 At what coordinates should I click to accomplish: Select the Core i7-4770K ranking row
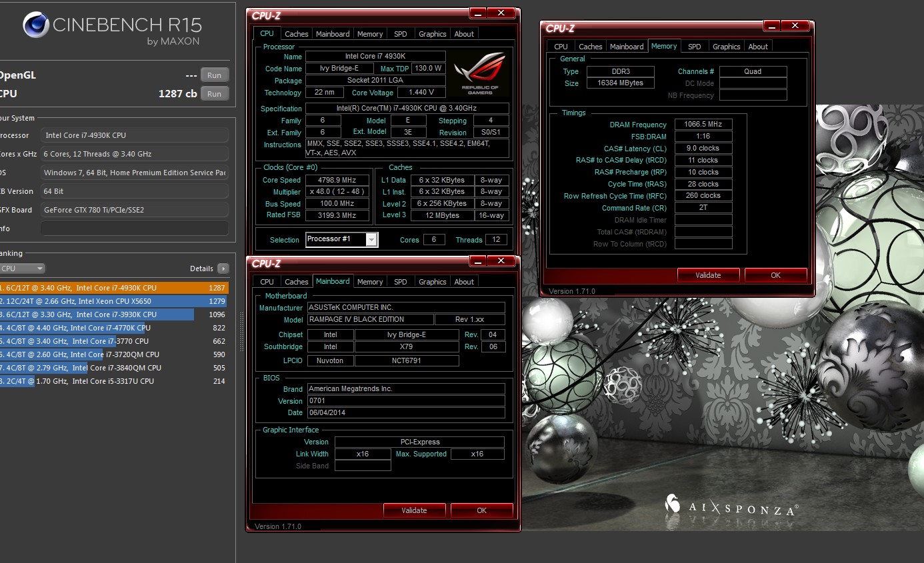click(114, 328)
